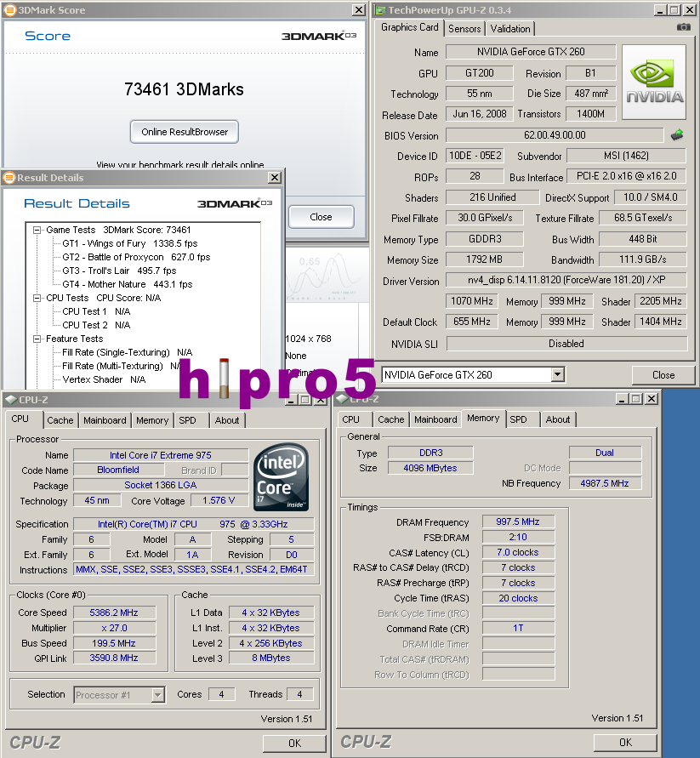Click the Close button in GPU-Z
Image resolution: width=700 pixels, height=758 pixels.
[663, 375]
